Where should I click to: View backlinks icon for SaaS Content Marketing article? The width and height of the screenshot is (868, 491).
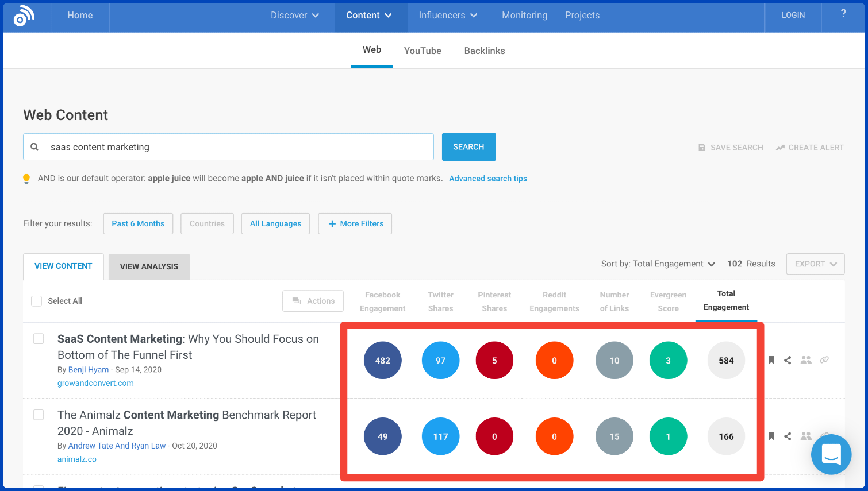pos(824,360)
